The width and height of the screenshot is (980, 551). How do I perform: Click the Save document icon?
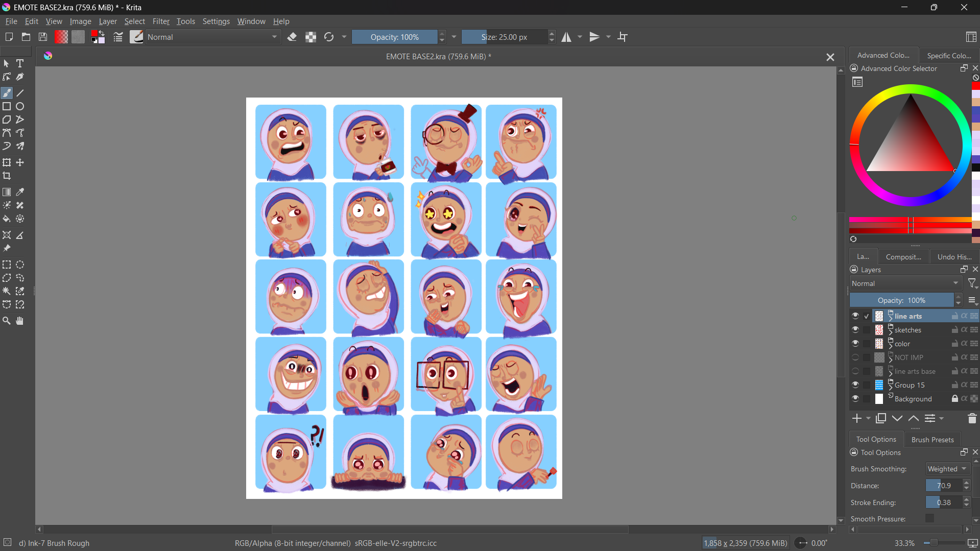click(x=43, y=37)
